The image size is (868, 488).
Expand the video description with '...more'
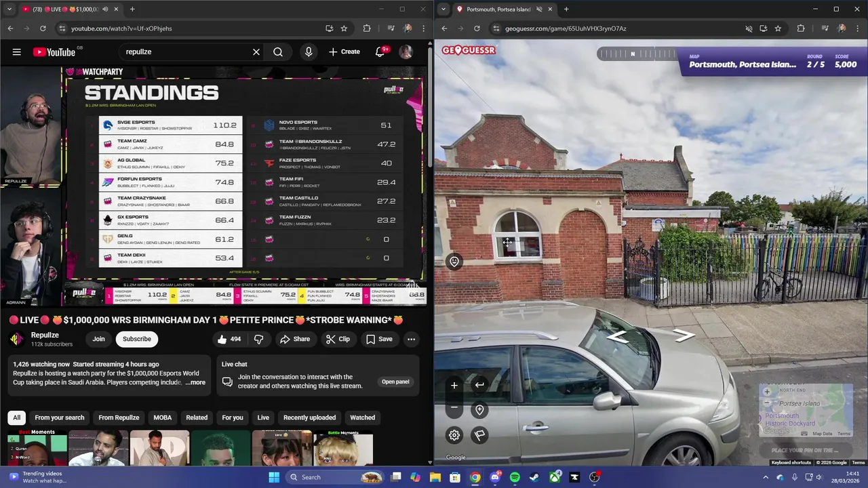coord(195,382)
